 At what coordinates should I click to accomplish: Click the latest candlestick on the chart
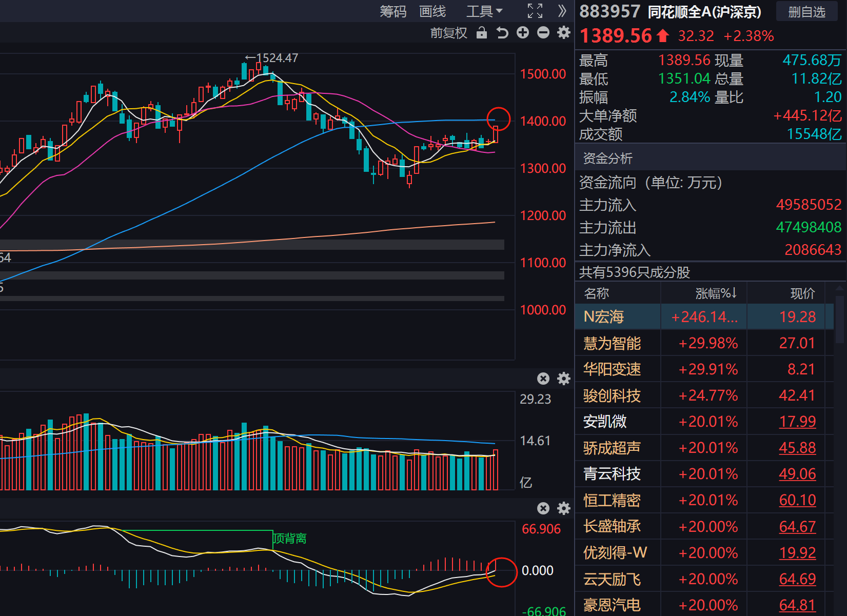coord(496,134)
